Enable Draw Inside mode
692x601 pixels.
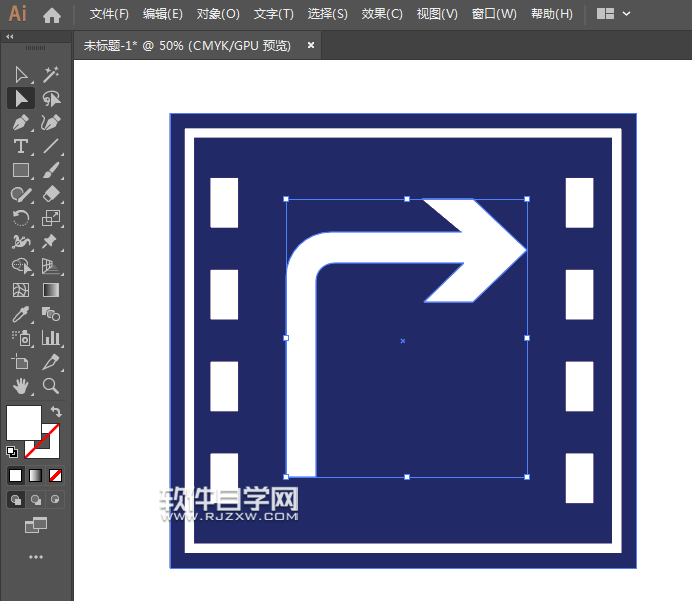tap(55, 500)
